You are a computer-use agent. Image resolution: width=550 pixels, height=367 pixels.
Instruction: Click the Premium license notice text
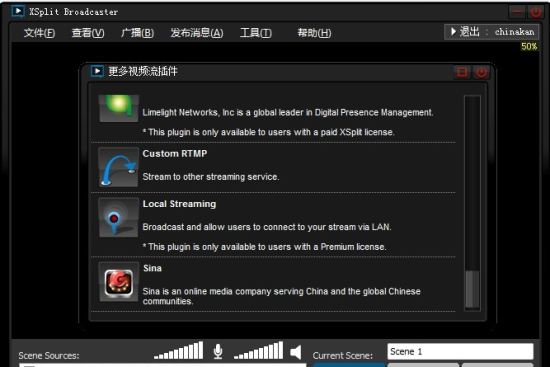pos(264,247)
